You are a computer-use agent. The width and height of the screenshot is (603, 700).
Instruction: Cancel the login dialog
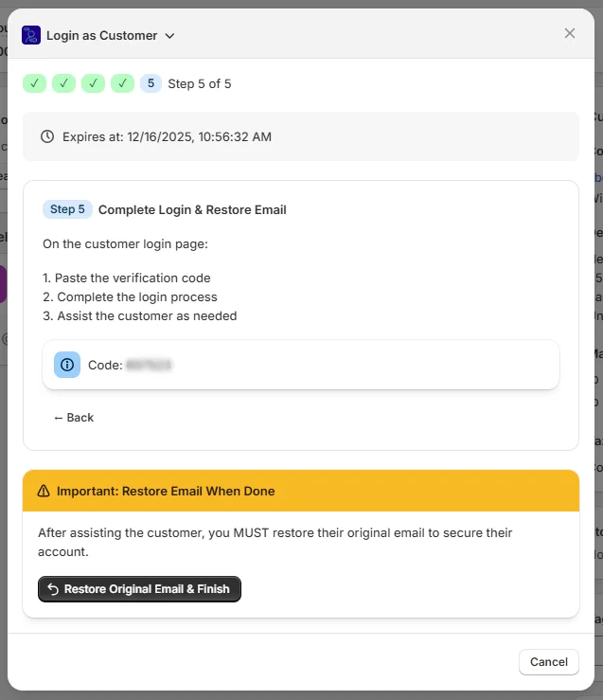tap(548, 662)
